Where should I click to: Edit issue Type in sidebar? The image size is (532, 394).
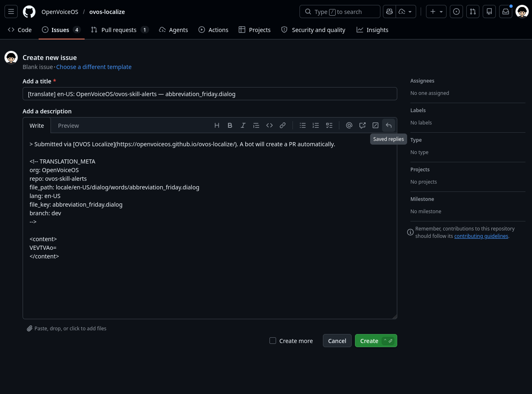(416, 140)
